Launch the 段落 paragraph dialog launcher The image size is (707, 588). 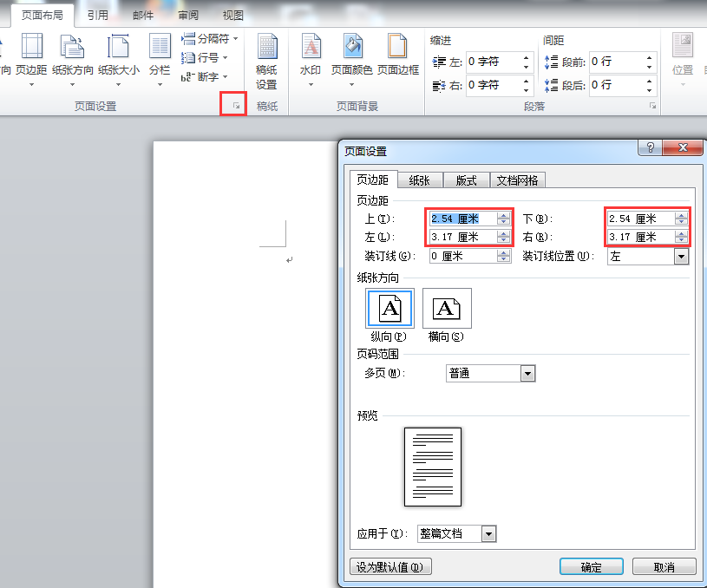(x=652, y=106)
